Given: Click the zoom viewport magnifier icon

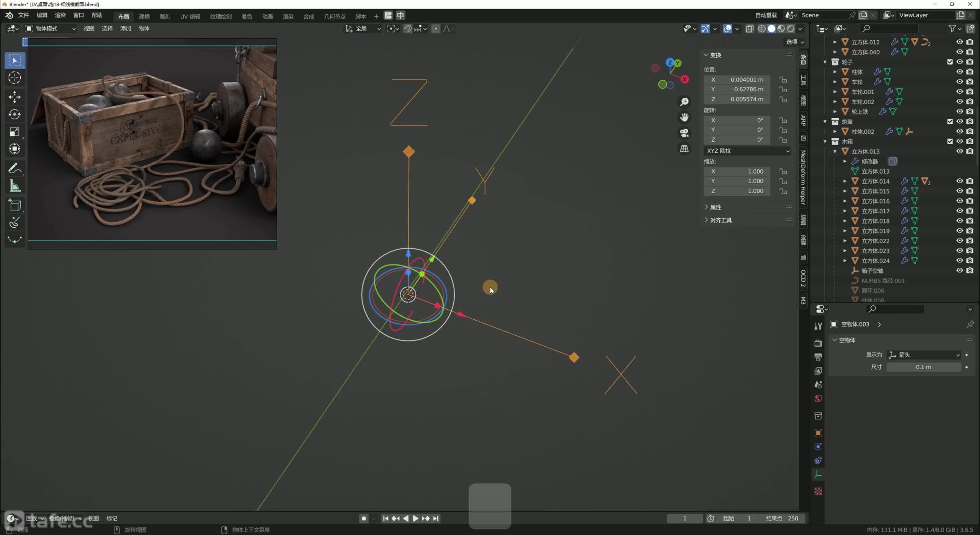Looking at the screenshot, I should point(684,102).
